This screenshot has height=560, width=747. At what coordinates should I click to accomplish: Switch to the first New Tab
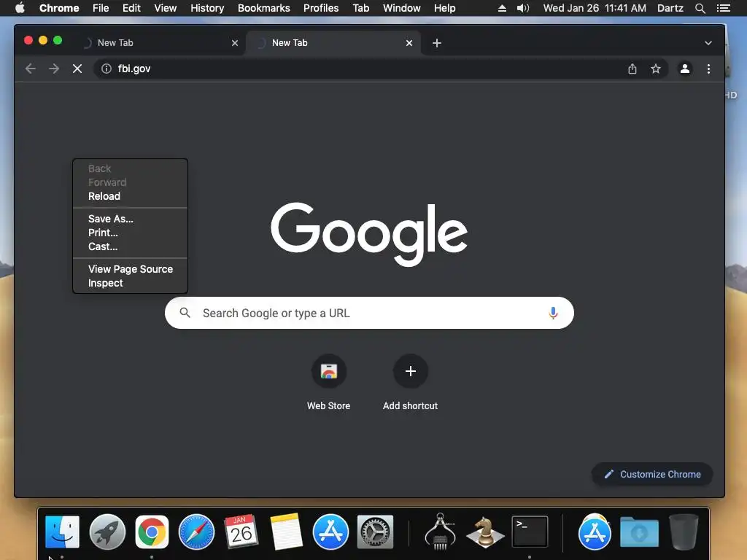pos(158,43)
